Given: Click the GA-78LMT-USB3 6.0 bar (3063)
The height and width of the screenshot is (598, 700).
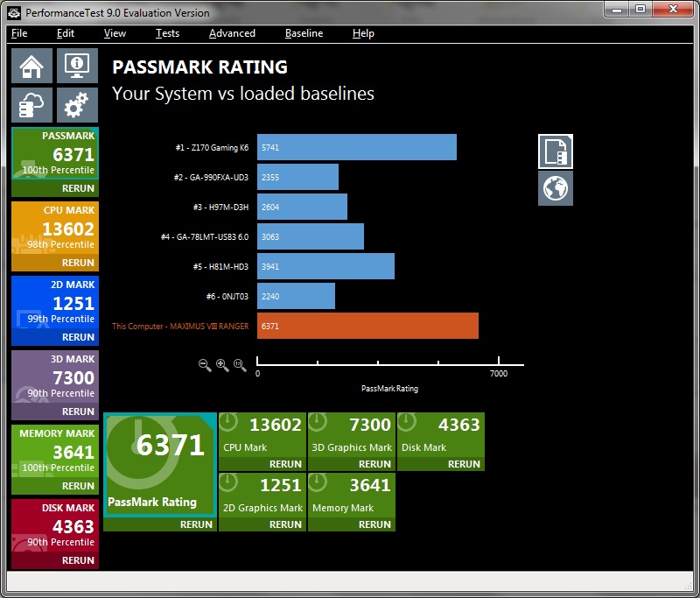Looking at the screenshot, I should pos(311,236).
